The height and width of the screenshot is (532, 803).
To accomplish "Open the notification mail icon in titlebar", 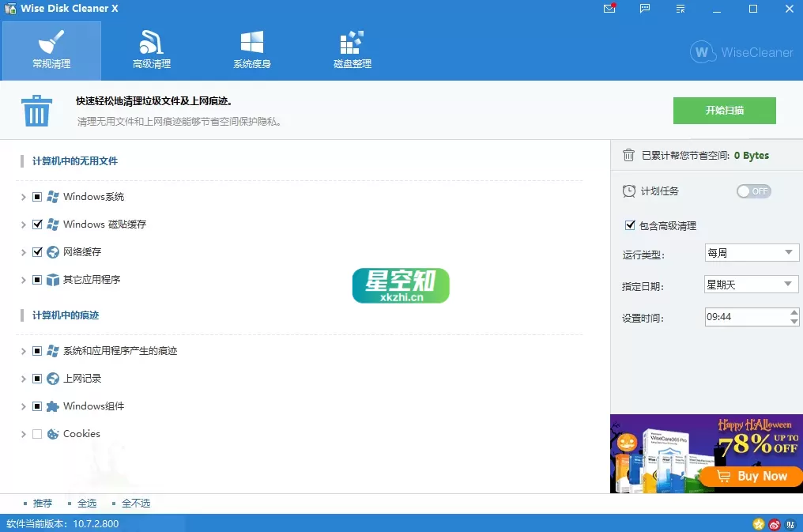I will pos(608,9).
